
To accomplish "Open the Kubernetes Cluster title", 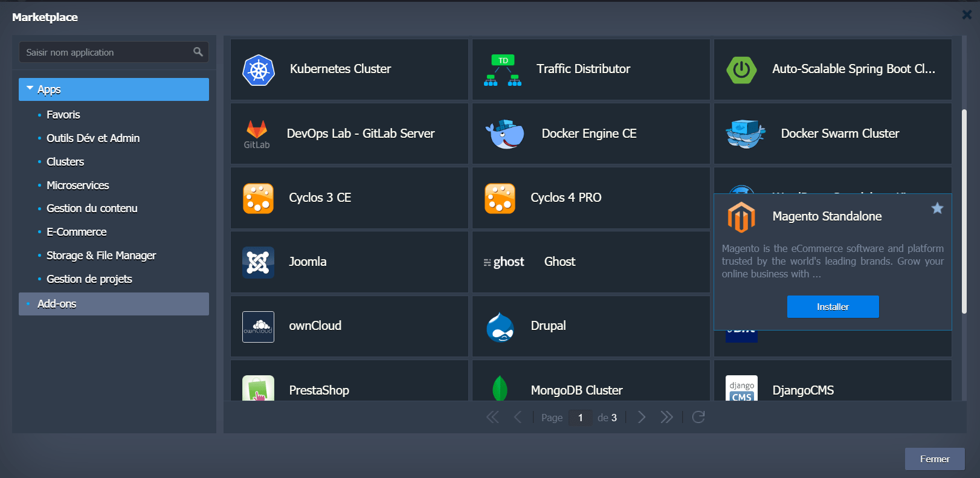I will [x=340, y=69].
